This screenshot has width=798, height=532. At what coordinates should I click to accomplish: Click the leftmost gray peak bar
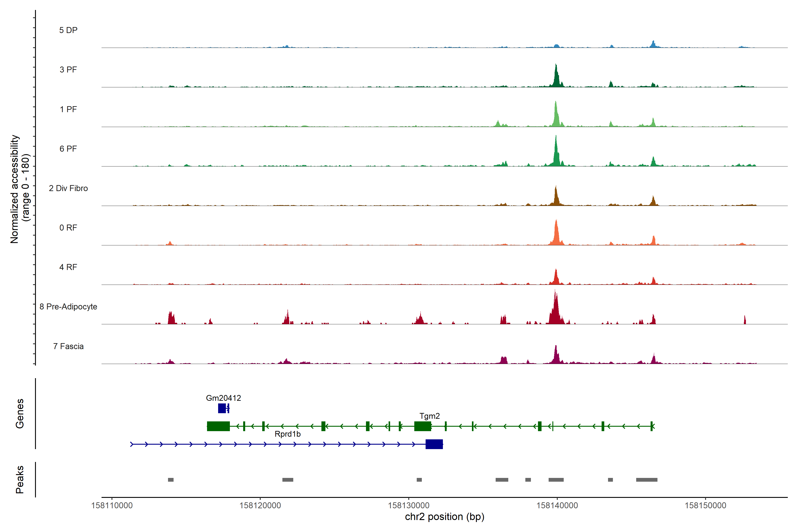pyautogui.click(x=171, y=479)
